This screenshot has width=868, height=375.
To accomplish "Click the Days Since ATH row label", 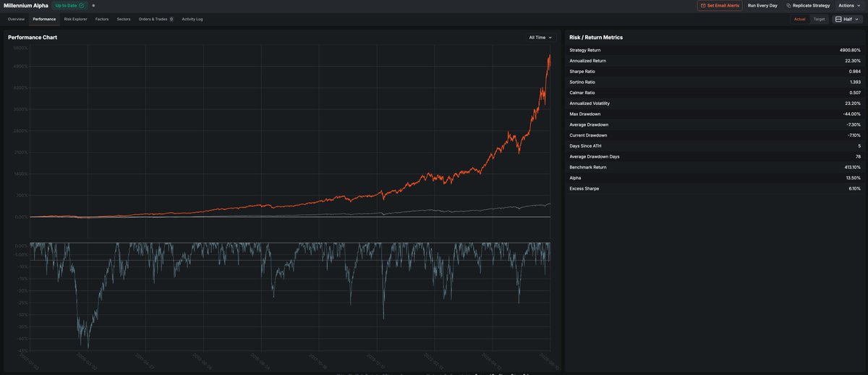I will click(x=585, y=146).
